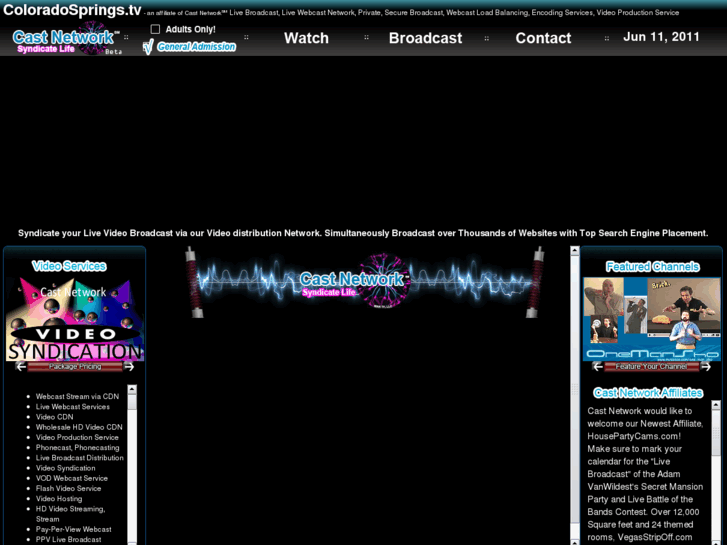Screen dimensions: 727x545
Task: Select the General Admission checkmark option
Action: pyautogui.click(x=189, y=46)
